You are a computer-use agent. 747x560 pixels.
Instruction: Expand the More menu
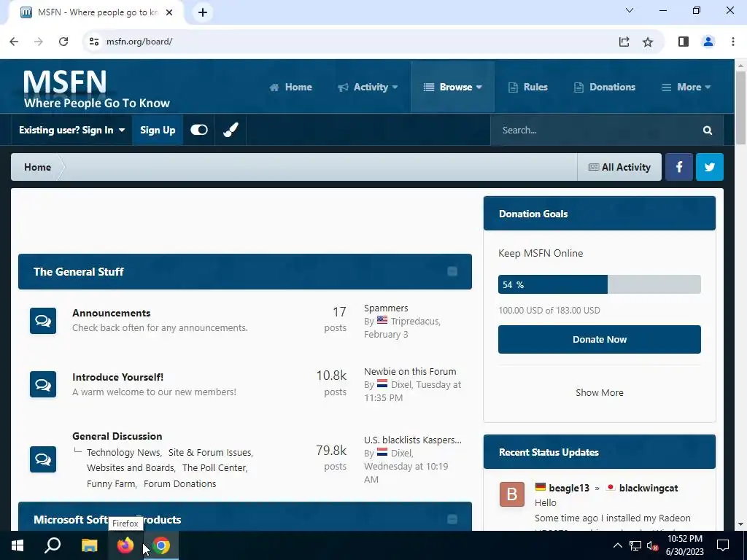pyautogui.click(x=686, y=87)
